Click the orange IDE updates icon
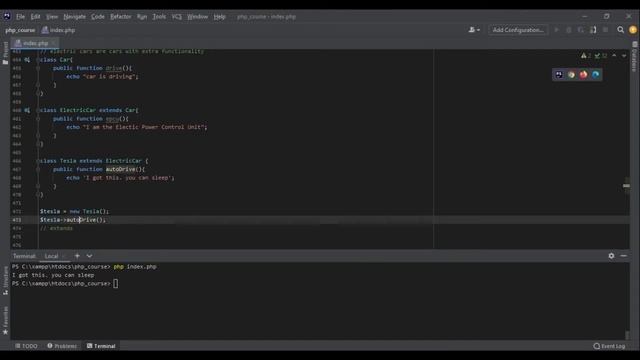The height and width of the screenshot is (360, 640). (633, 30)
